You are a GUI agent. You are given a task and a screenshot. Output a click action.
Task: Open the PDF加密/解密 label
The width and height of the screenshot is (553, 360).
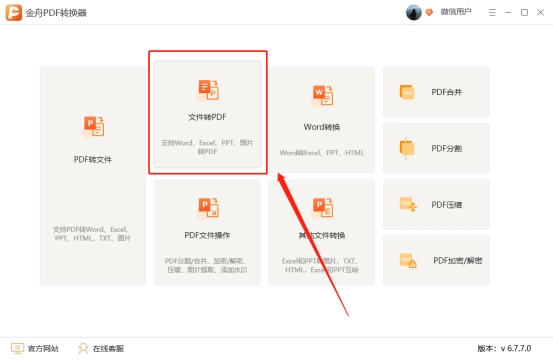coord(458,261)
